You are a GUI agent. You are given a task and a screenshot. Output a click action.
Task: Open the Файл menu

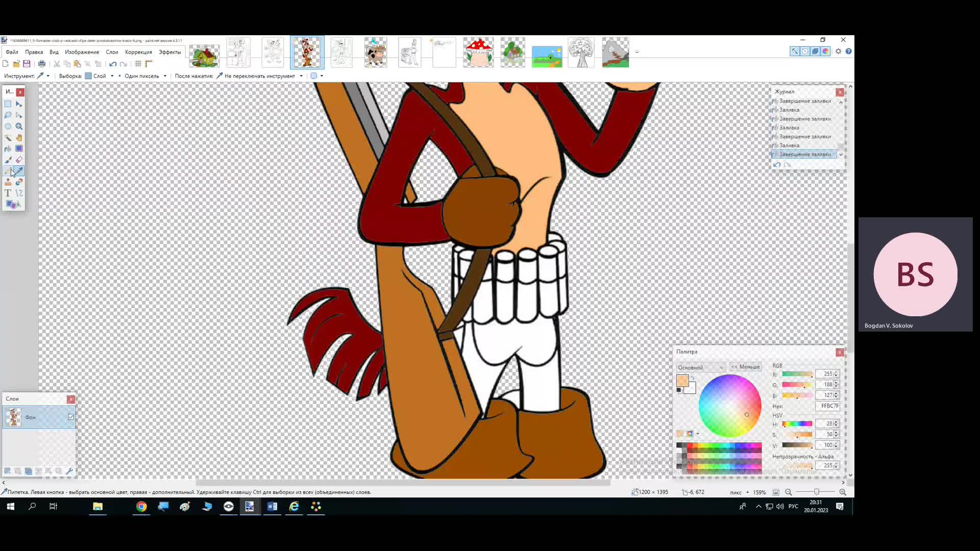coord(12,52)
